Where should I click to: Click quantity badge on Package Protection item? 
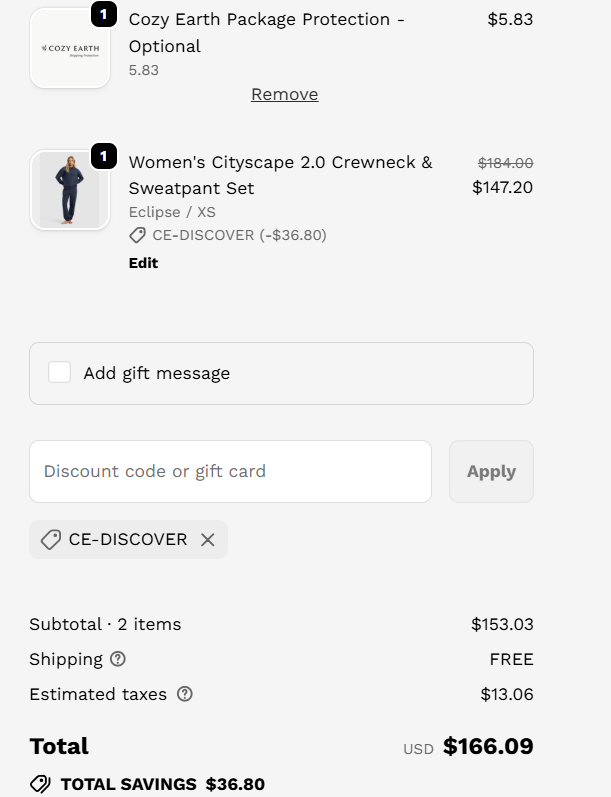[104, 15]
